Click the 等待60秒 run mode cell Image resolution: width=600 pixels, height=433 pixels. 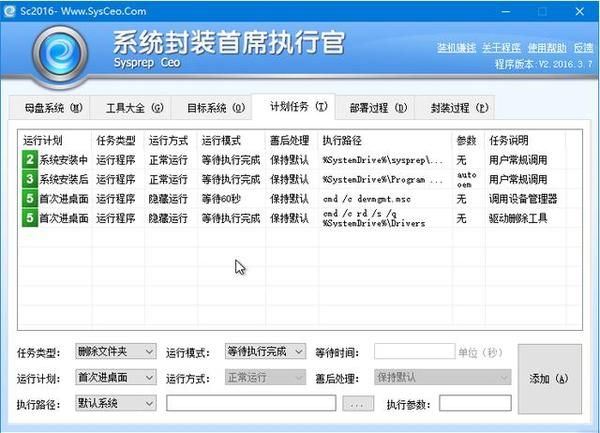(x=221, y=199)
